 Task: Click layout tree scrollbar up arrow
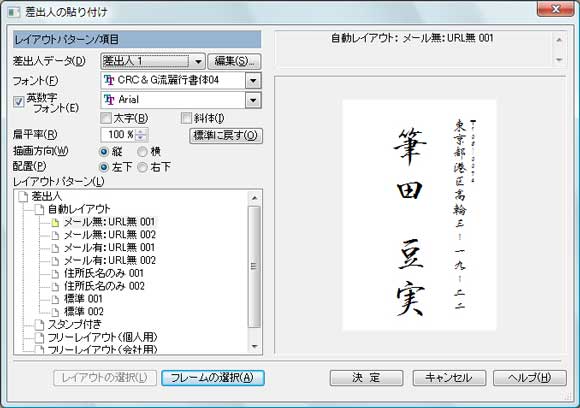click(254, 198)
